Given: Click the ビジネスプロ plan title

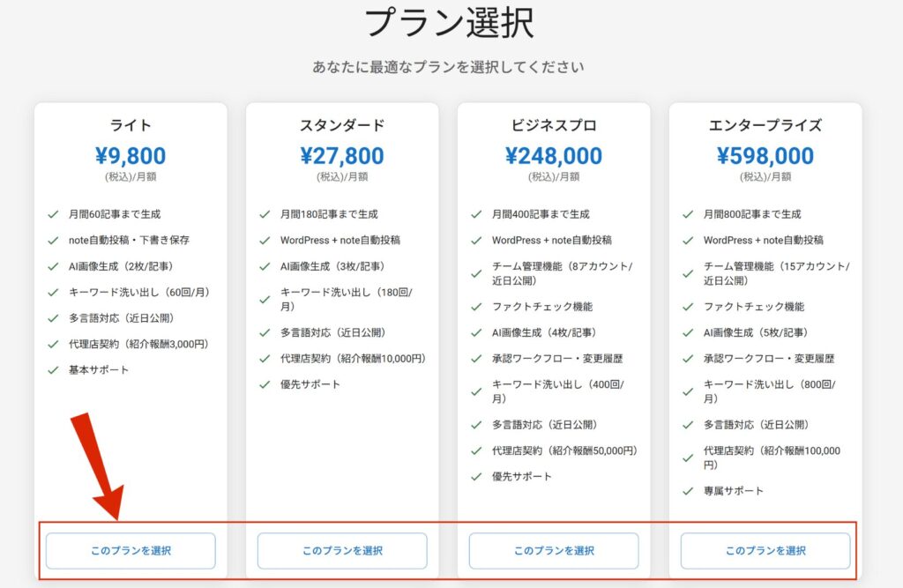Looking at the screenshot, I should point(554,125).
